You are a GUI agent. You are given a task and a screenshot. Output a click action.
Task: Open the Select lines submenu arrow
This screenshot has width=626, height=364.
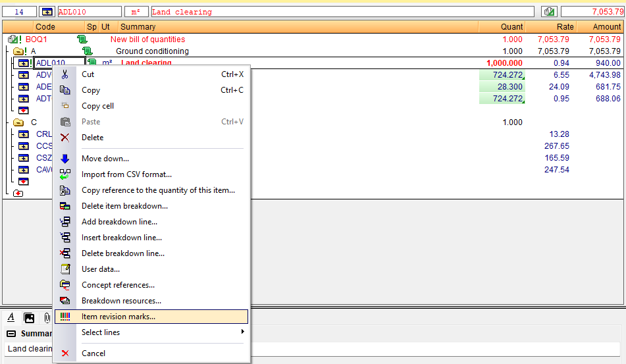242,332
